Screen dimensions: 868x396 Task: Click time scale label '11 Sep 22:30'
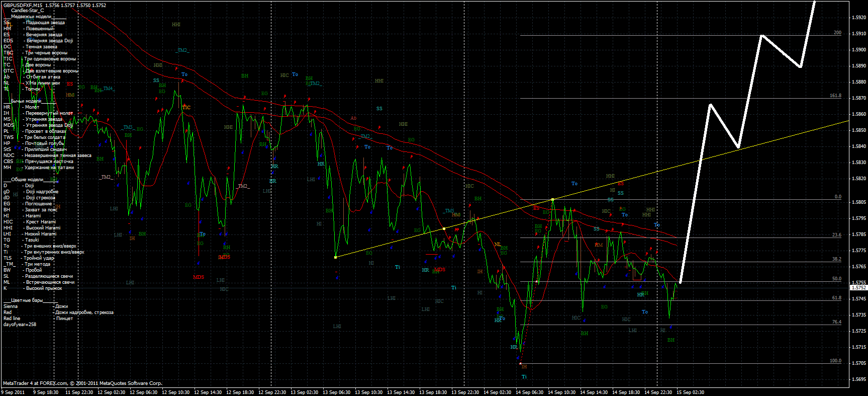pos(79,392)
